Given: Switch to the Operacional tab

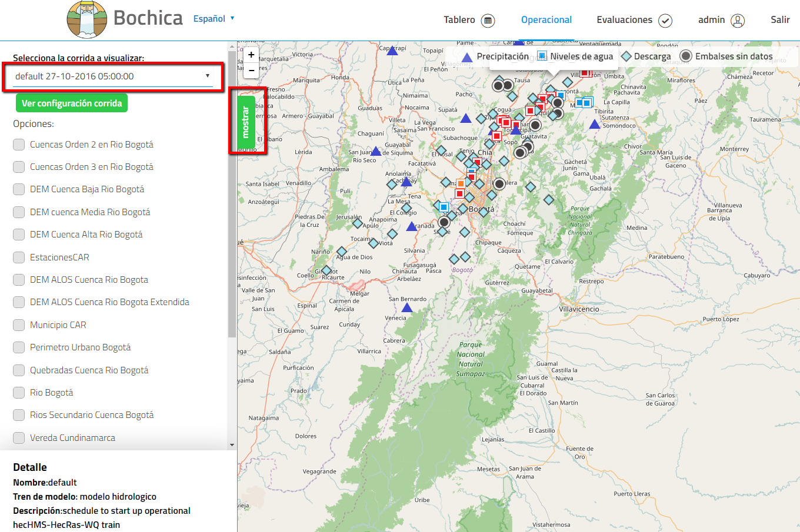Looking at the screenshot, I should pyautogui.click(x=546, y=20).
